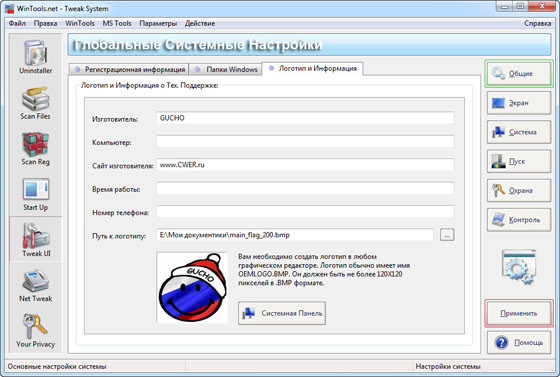
Task: Close the WinTools.net window
Action: (542, 6)
